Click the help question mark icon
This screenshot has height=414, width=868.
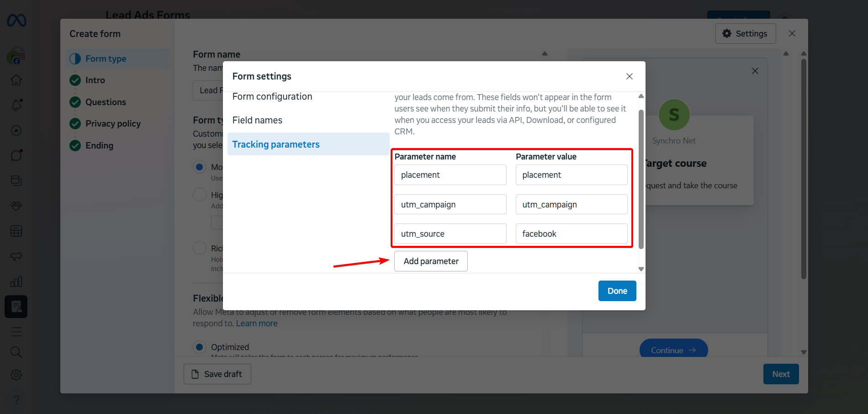(16, 399)
